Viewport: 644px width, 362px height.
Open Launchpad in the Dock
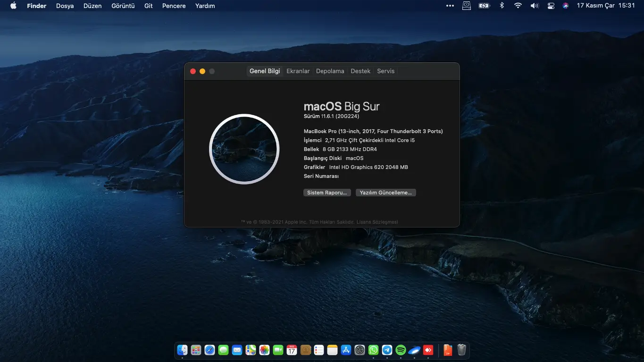point(196,350)
